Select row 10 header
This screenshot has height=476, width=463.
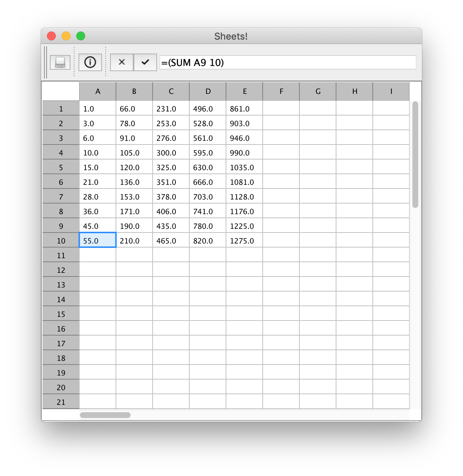(61, 241)
